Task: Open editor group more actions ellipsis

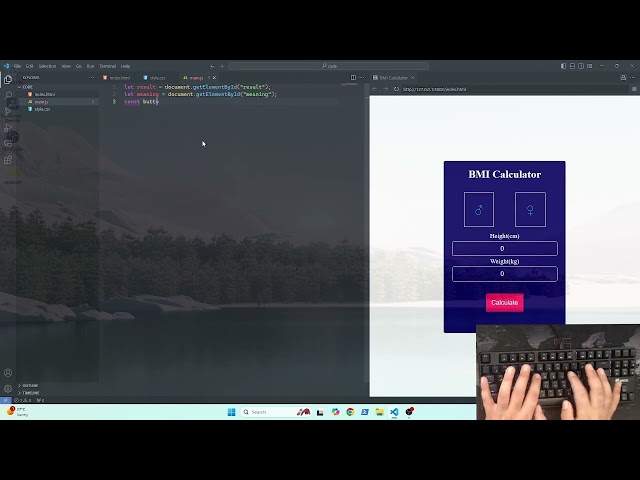Action: coord(362,78)
